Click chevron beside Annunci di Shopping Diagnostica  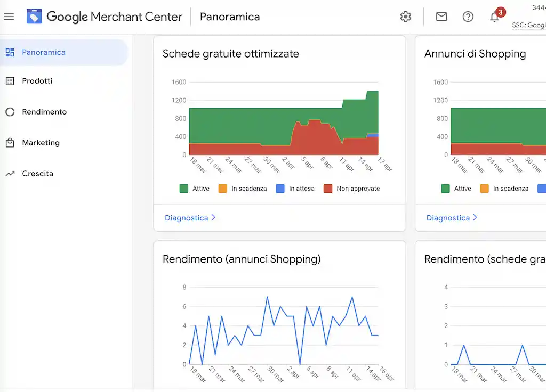[475, 217]
